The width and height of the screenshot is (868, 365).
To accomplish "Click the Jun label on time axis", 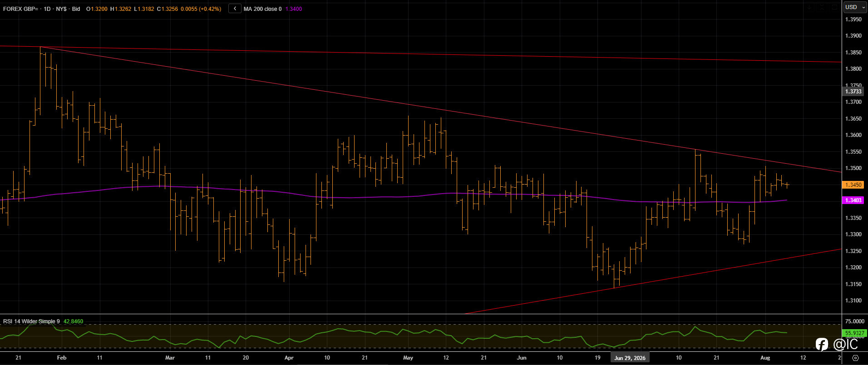I will [x=522, y=358].
